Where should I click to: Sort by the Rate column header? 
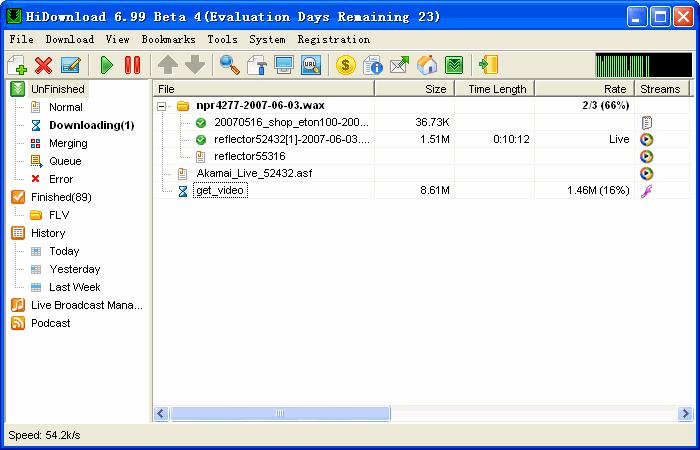(585, 89)
